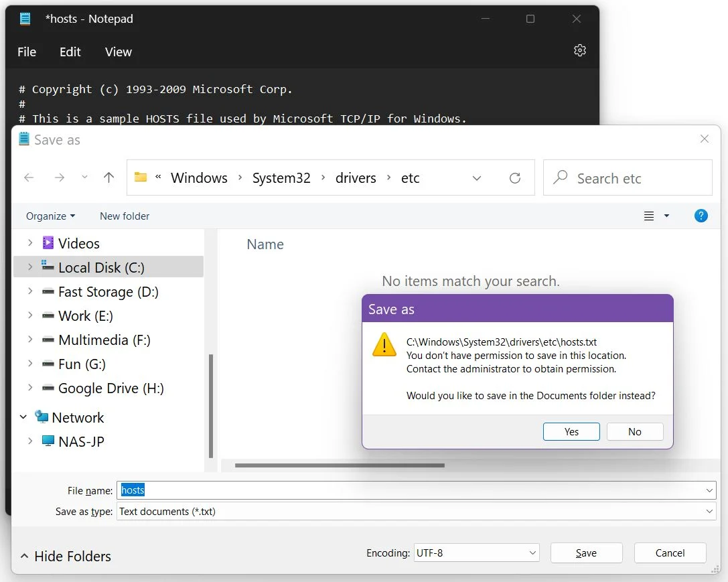Select Fast Storage (D:) in the folder tree
This screenshot has height=582, width=728.
point(108,291)
